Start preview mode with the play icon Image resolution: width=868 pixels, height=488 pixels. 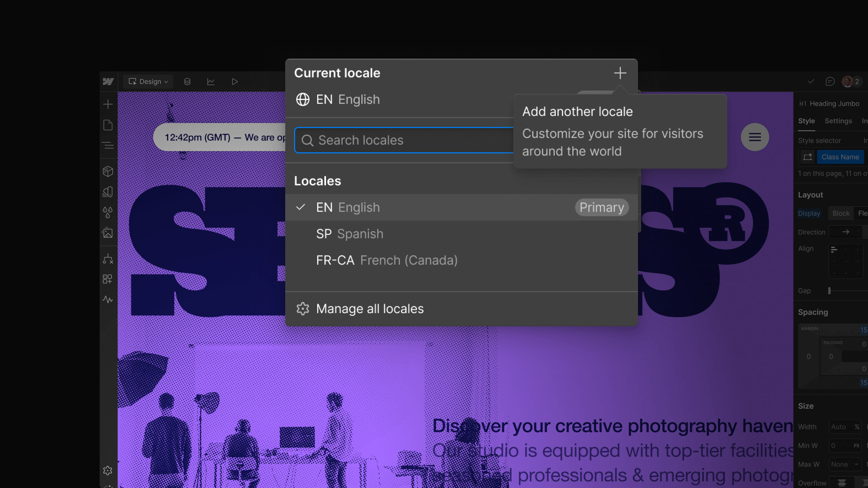pyautogui.click(x=235, y=81)
